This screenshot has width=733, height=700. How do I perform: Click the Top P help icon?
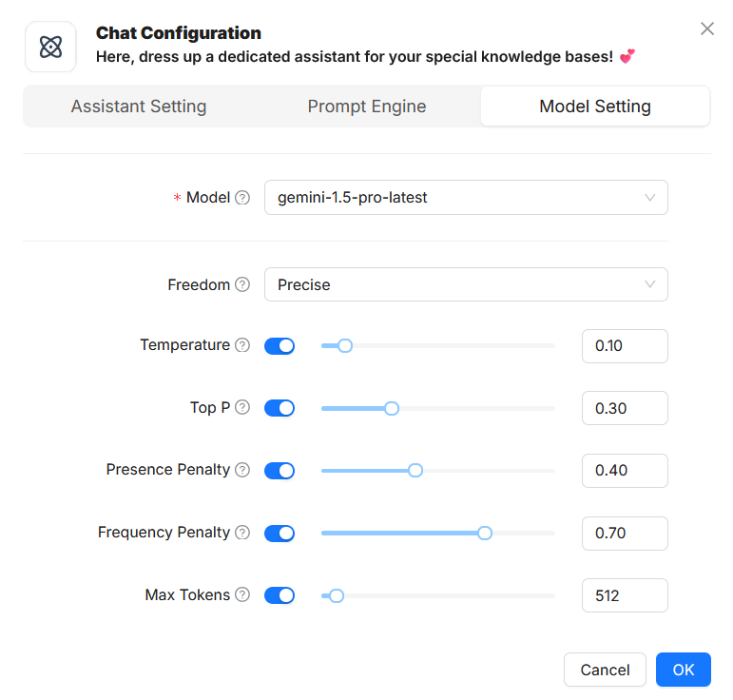pyautogui.click(x=242, y=407)
